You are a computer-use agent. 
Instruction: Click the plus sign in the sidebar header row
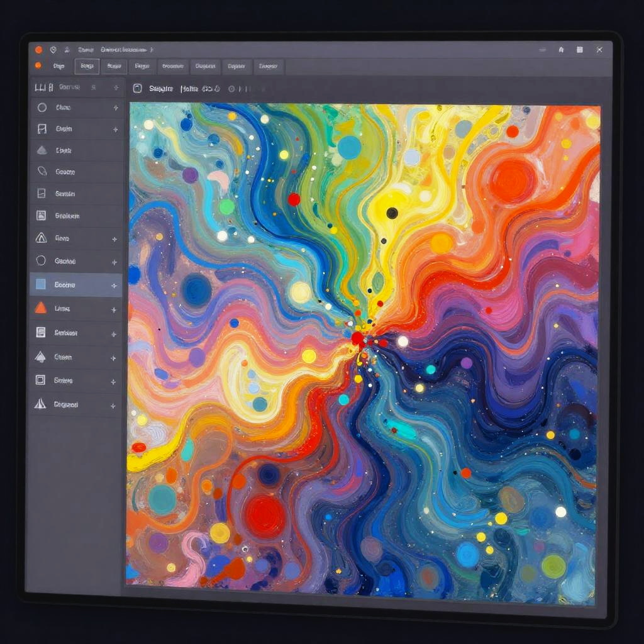click(116, 87)
